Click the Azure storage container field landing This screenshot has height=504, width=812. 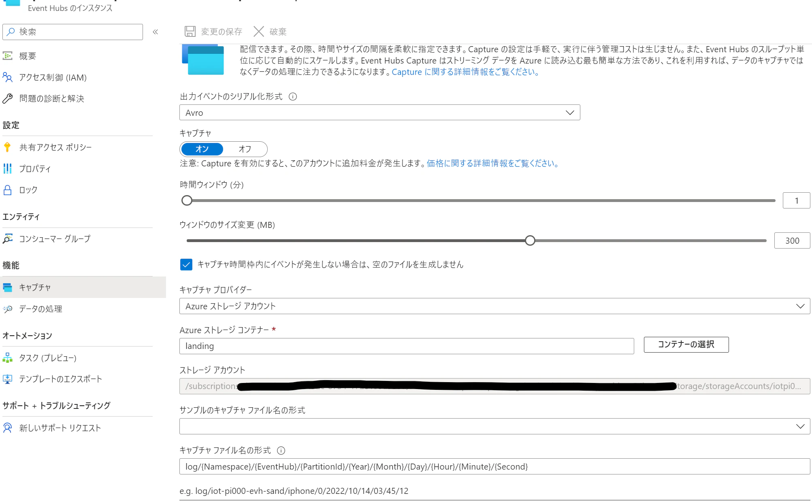click(x=407, y=346)
